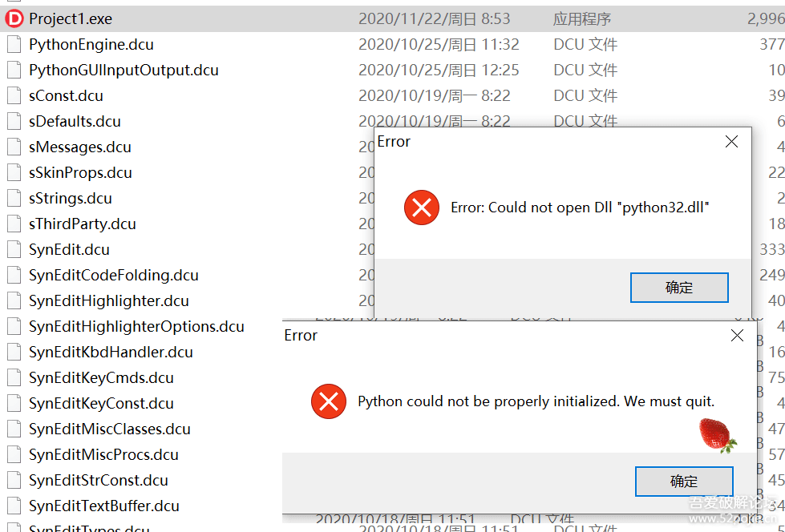
Task: Click the SynEdit.dcu document icon
Action: coord(13,249)
